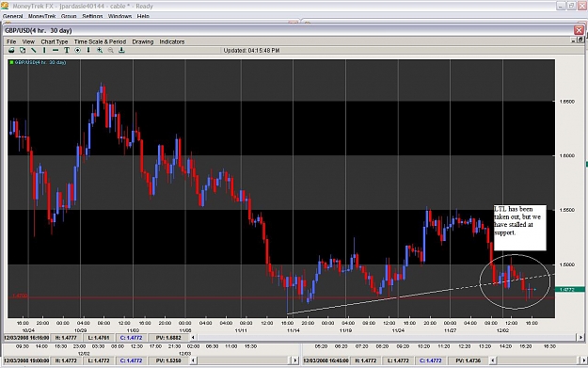Click the '12/03/2008 19:00:00' date cell
This screenshot has width=588, height=368.
click(26, 360)
